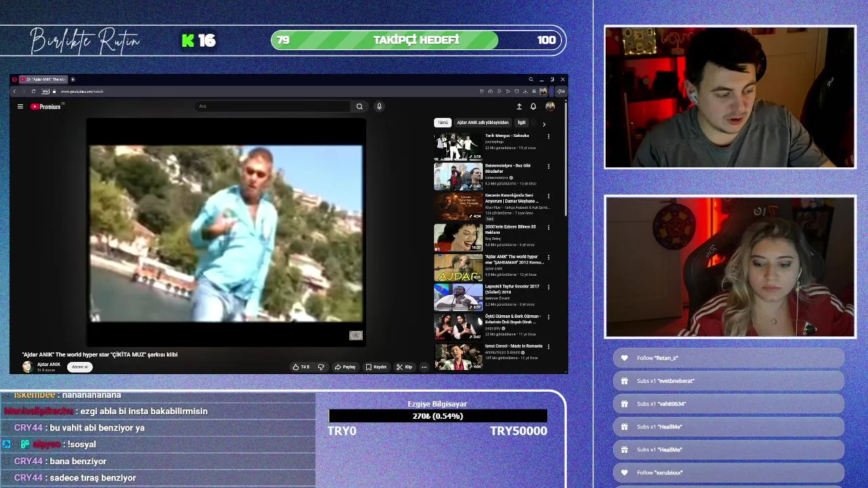
Task: Click the video title ÇİKİTA MUZ text
Action: pos(100,354)
